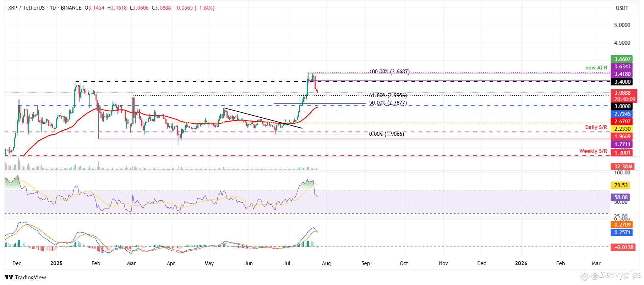The width and height of the screenshot is (644, 285).
Task: Click the 0.00% (1.9066) Fibonacci label
Action: pos(386,134)
